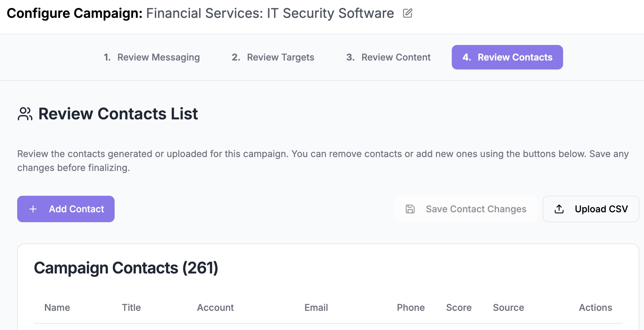Click the Phone column header
This screenshot has height=330, width=644.
[411, 308]
